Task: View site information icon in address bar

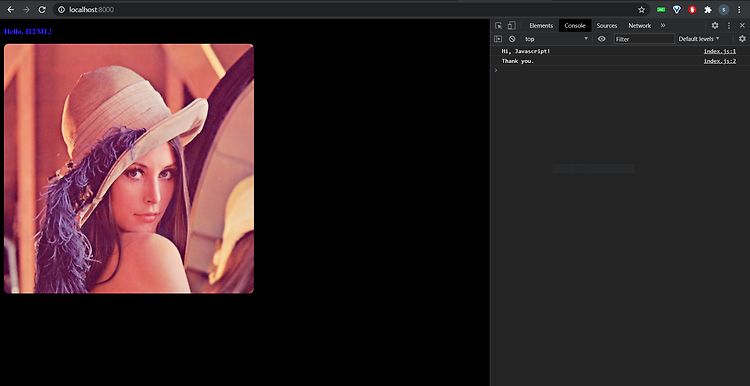Action: tap(61, 10)
